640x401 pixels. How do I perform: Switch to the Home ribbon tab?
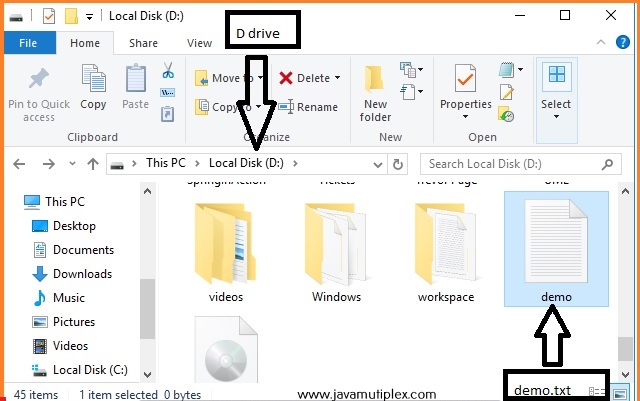pyautogui.click(x=85, y=43)
